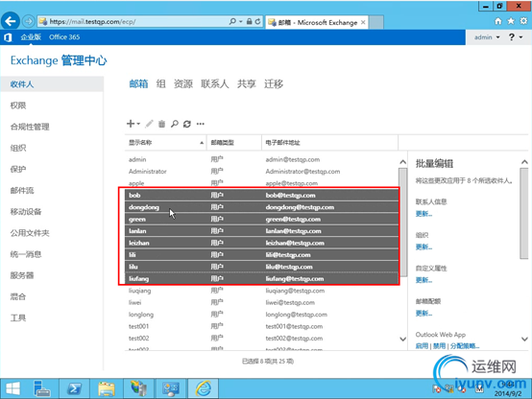Select 组织 in the left navigation
The image size is (532, 399).
(x=18, y=148)
